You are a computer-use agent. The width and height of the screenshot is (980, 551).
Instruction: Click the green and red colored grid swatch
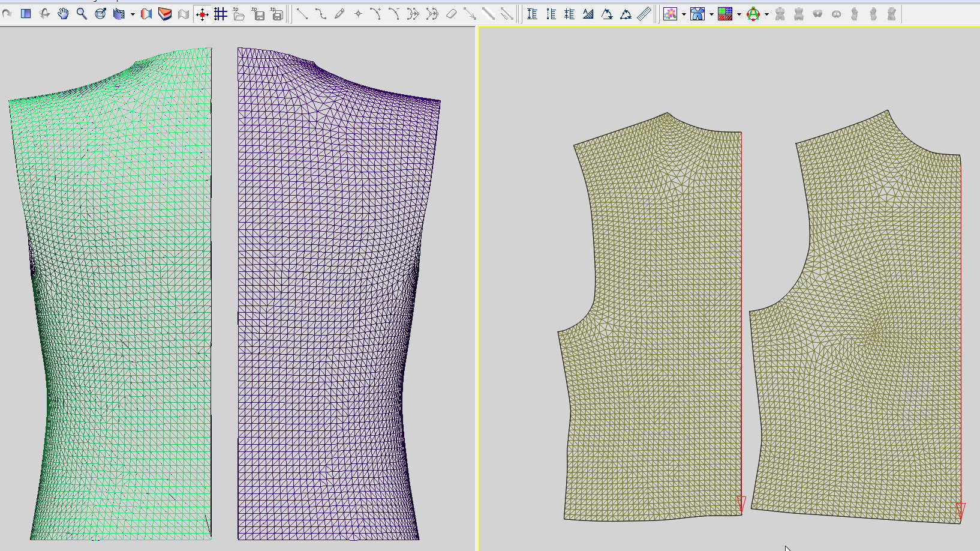coord(725,14)
